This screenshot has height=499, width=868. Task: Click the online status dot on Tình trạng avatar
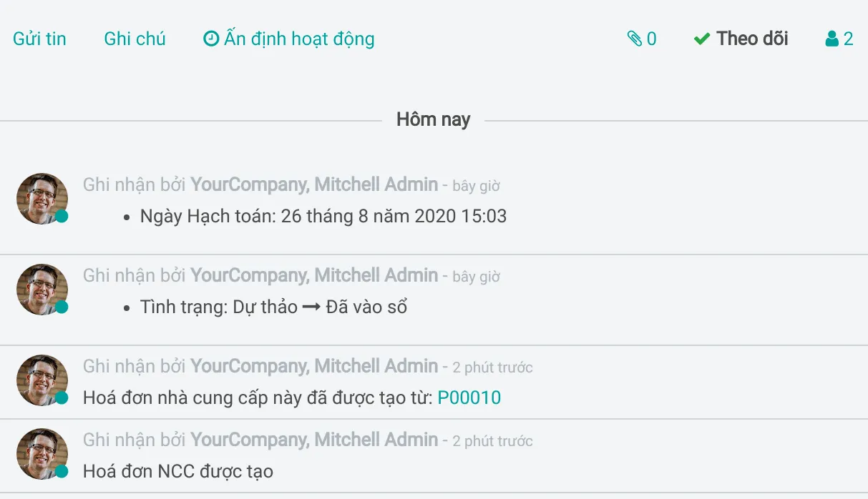(62, 307)
